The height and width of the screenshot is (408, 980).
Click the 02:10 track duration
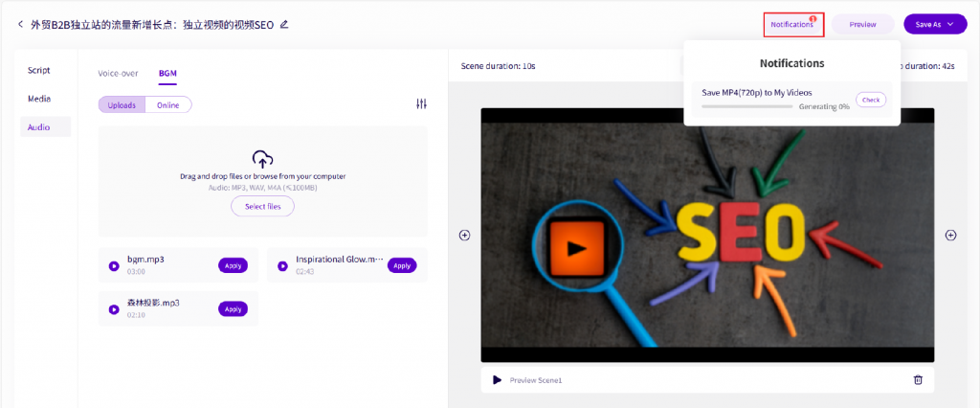[x=136, y=315]
